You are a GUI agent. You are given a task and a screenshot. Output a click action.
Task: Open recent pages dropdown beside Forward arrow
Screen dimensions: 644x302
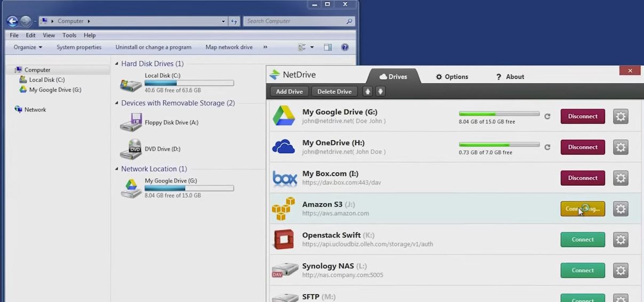point(35,21)
